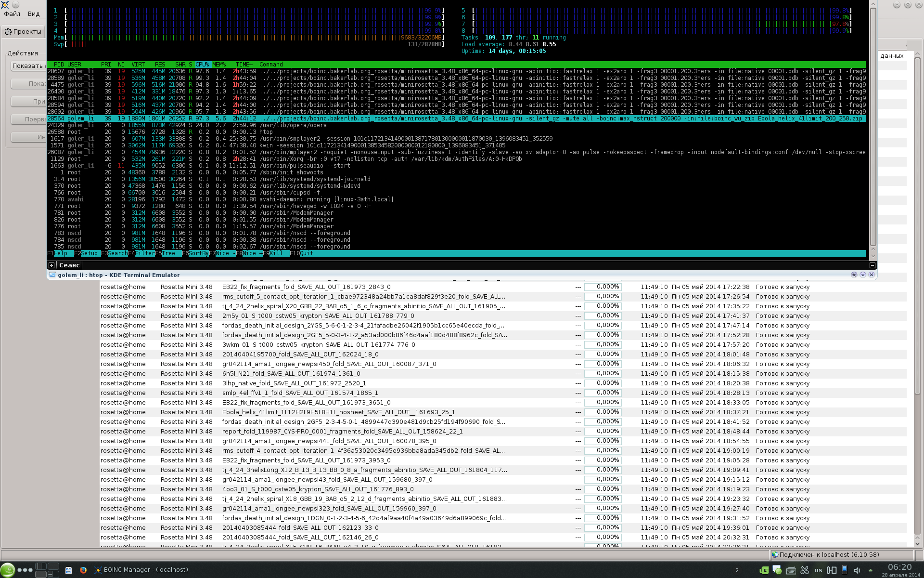This screenshot has height=578, width=924.
Task: Switch the US keyboard layout indicator
Action: coord(818,570)
